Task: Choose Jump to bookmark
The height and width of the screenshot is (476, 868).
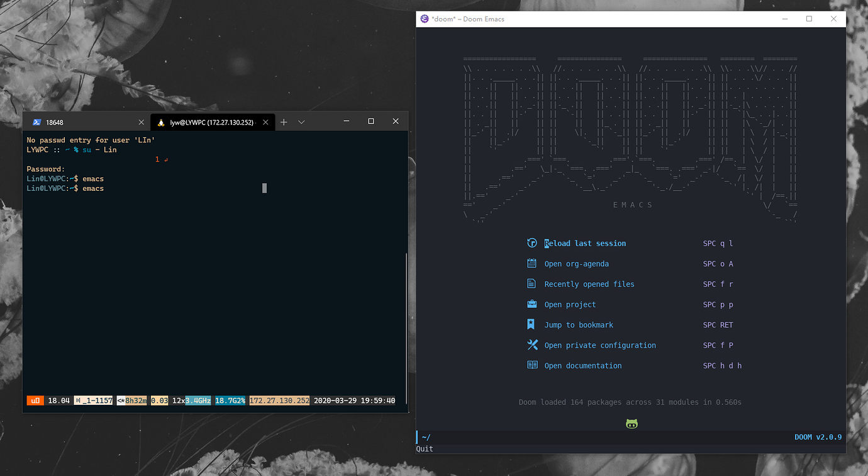Action: click(x=579, y=325)
